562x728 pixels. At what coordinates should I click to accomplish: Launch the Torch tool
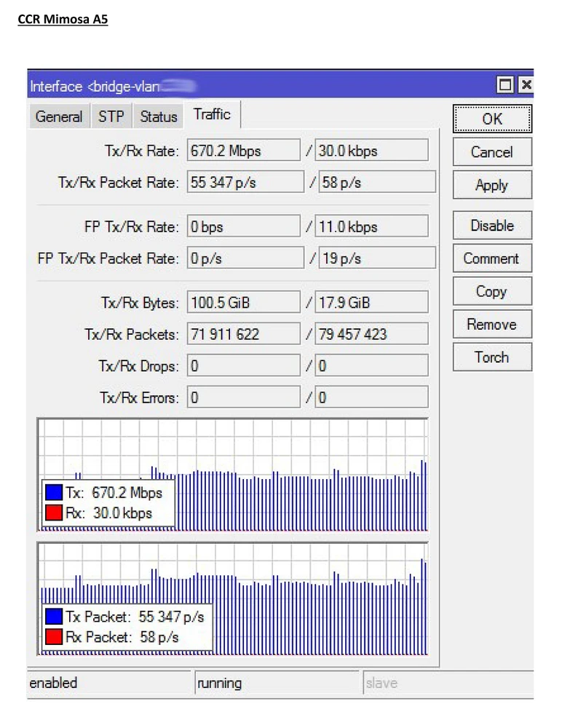click(491, 357)
